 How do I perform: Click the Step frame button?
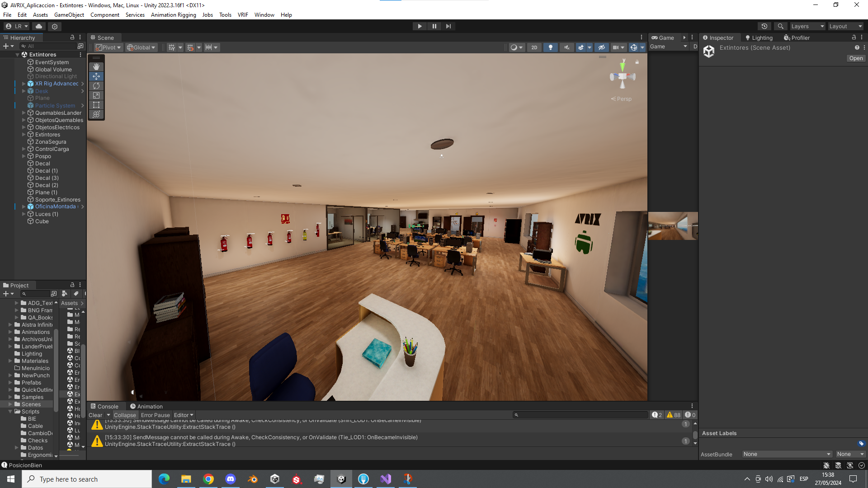(448, 26)
